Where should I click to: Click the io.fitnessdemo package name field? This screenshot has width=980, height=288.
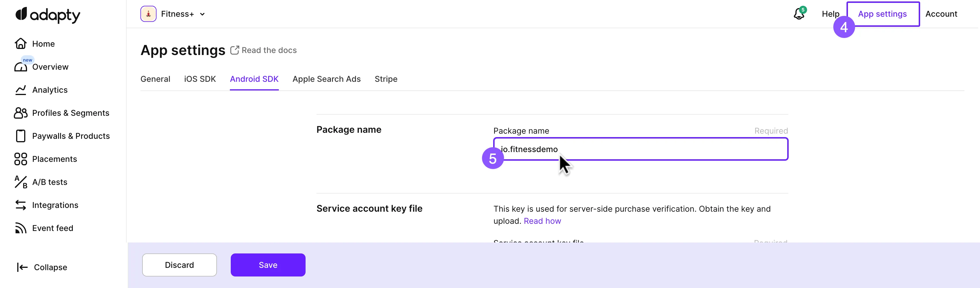(x=640, y=149)
